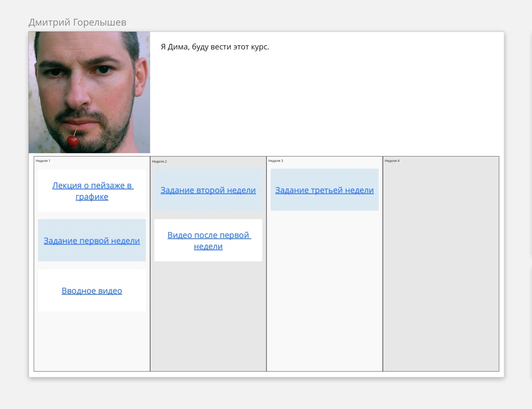Screen dimensions: 532x409
Task: Select the Неделя 4 column label
Action: coord(392,161)
